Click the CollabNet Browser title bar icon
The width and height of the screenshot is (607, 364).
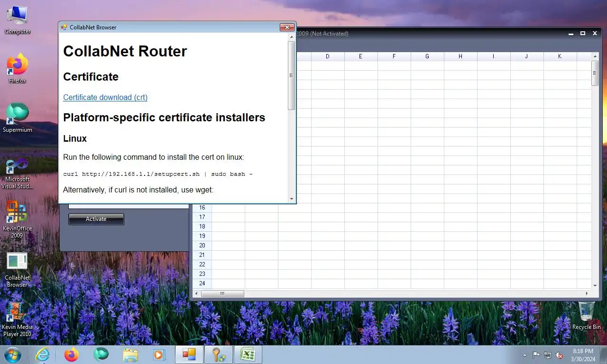[64, 27]
